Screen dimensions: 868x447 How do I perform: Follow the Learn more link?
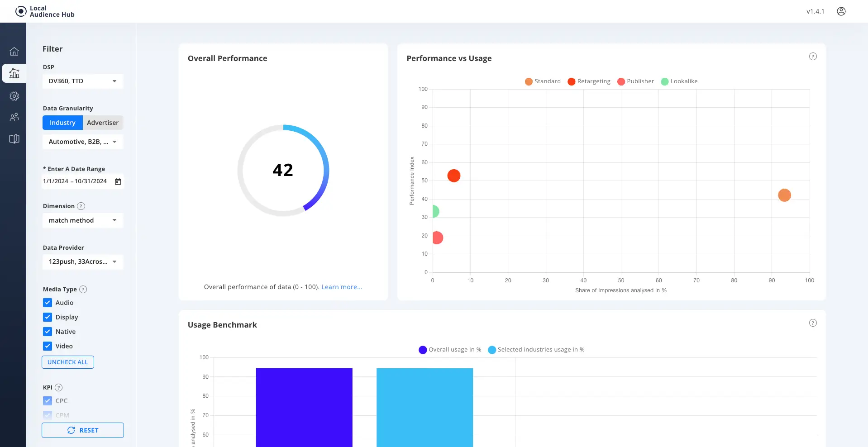[x=342, y=287]
